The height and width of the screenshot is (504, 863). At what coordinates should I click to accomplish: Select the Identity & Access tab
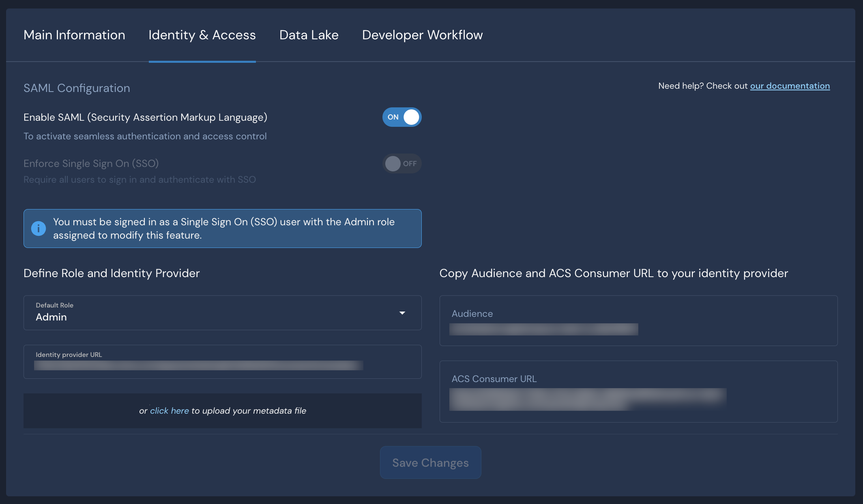coord(202,35)
